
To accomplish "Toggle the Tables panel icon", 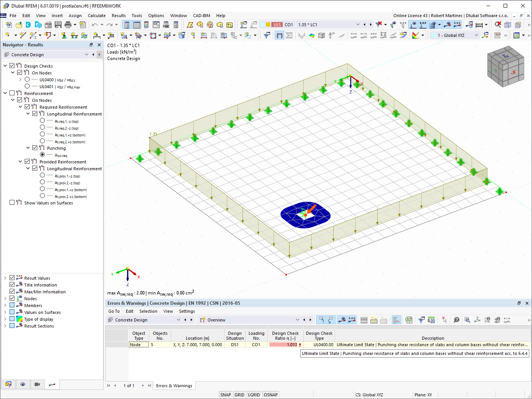I will [137, 25].
